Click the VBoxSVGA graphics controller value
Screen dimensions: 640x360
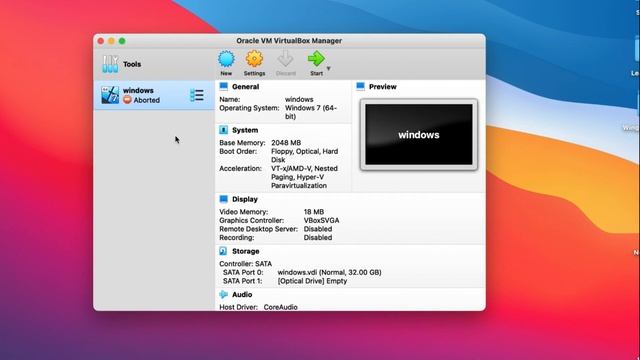click(x=321, y=220)
